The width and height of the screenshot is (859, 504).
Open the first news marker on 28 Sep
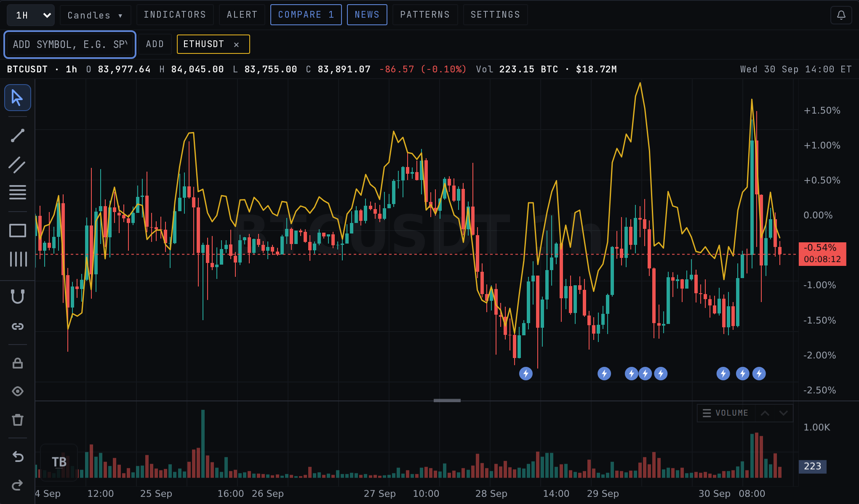(x=526, y=374)
